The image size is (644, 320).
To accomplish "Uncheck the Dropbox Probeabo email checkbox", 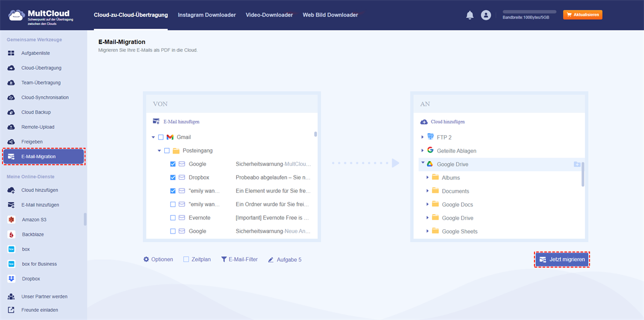I will [x=173, y=177].
